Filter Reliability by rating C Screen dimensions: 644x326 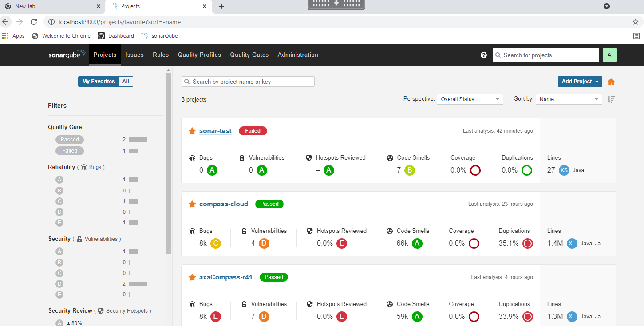coord(59,201)
